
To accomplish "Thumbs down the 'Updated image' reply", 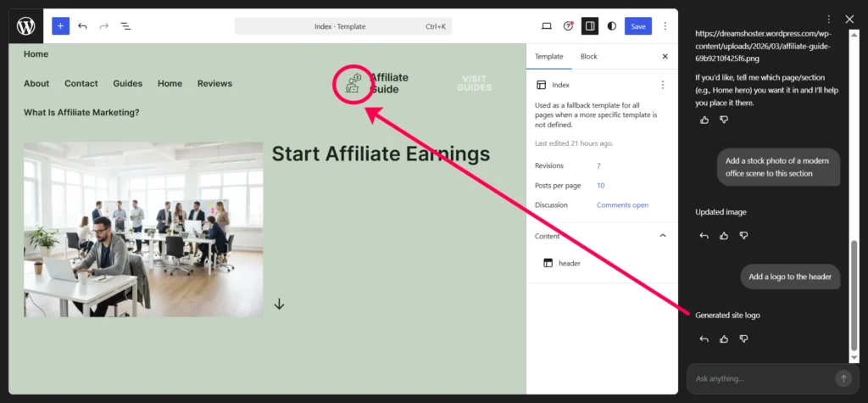I will click(743, 236).
